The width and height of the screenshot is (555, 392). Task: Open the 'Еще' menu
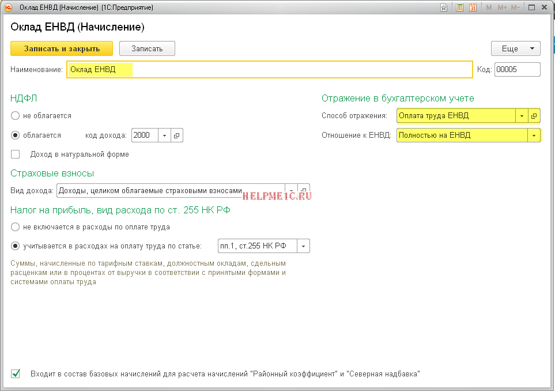click(x=515, y=49)
